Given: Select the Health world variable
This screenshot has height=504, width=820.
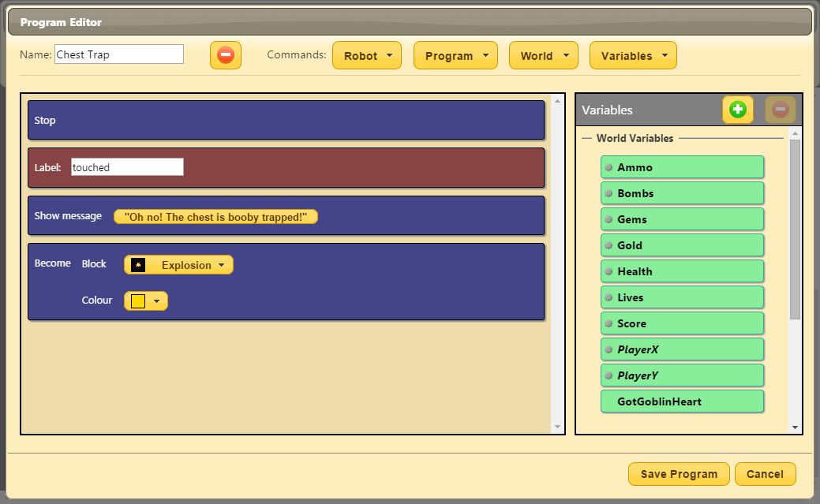Looking at the screenshot, I should pos(683,271).
